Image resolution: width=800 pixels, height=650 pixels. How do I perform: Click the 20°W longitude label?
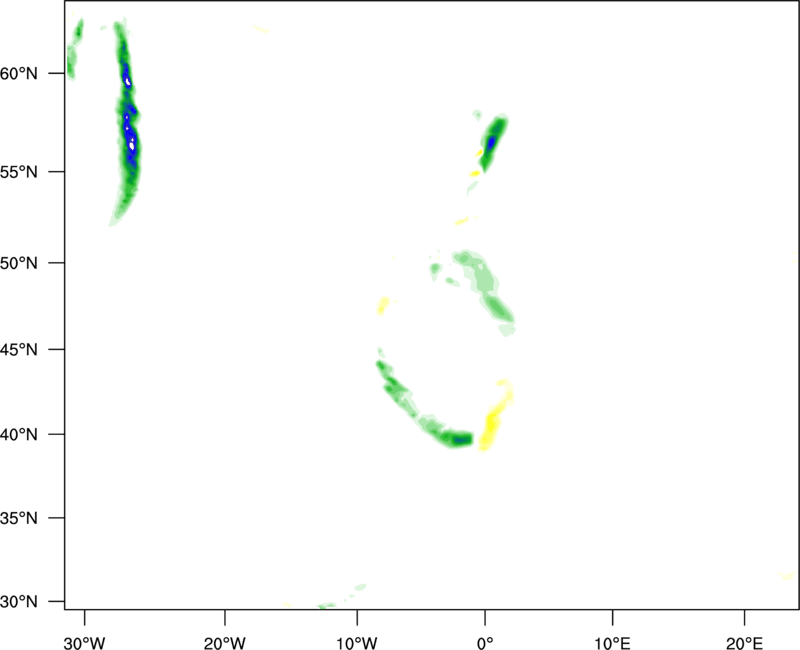[224, 643]
